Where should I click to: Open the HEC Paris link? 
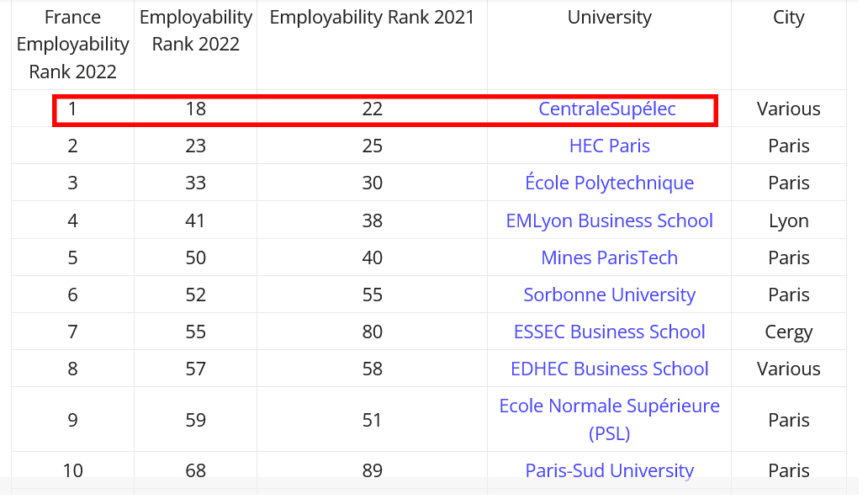click(x=609, y=146)
